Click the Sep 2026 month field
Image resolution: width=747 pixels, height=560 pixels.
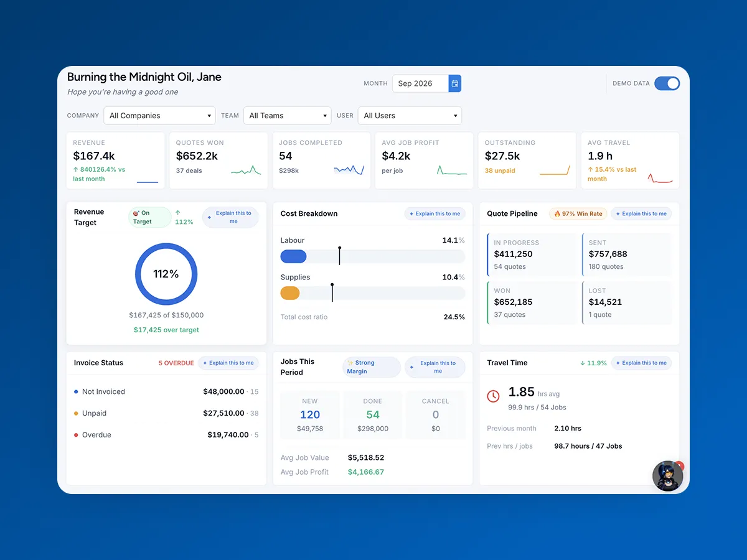pos(420,83)
